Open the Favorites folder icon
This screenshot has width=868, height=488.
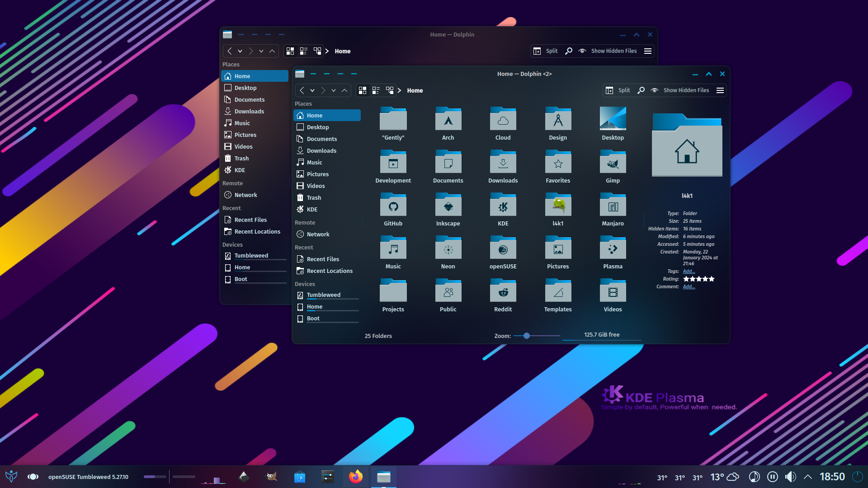pyautogui.click(x=558, y=162)
